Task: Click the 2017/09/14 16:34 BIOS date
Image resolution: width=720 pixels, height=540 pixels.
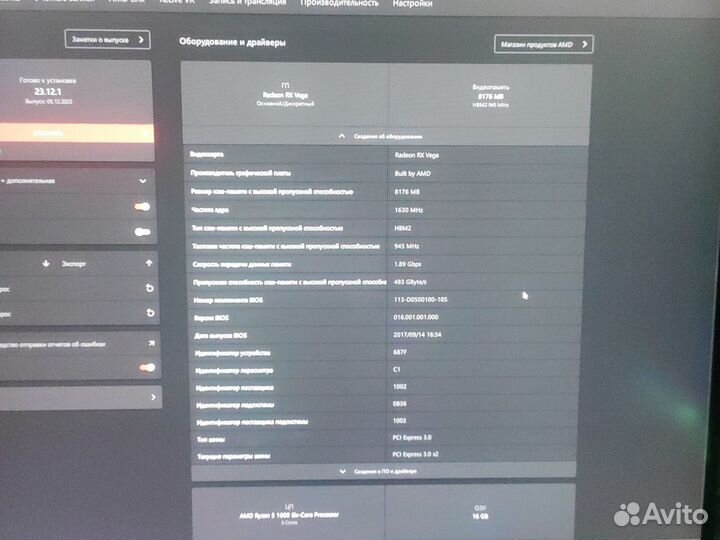Action: tap(417, 335)
